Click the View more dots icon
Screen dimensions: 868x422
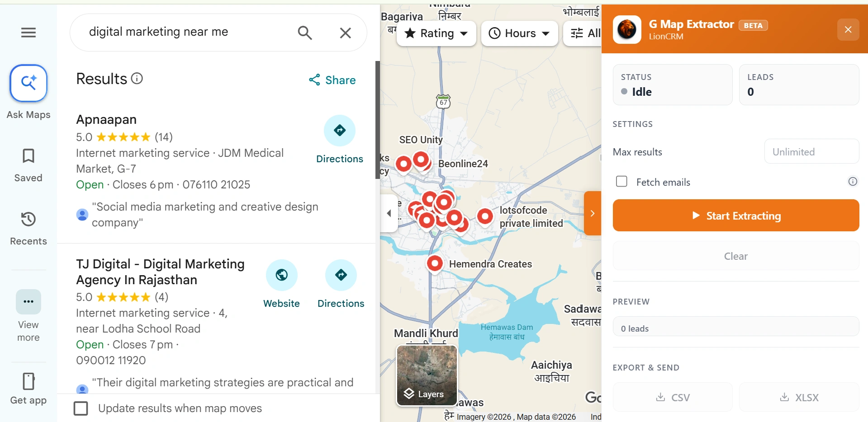(28, 302)
